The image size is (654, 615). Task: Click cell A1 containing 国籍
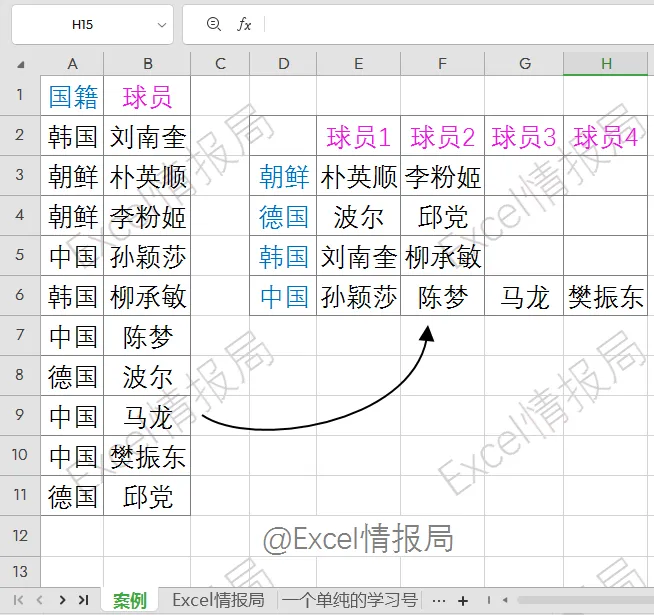(72, 96)
